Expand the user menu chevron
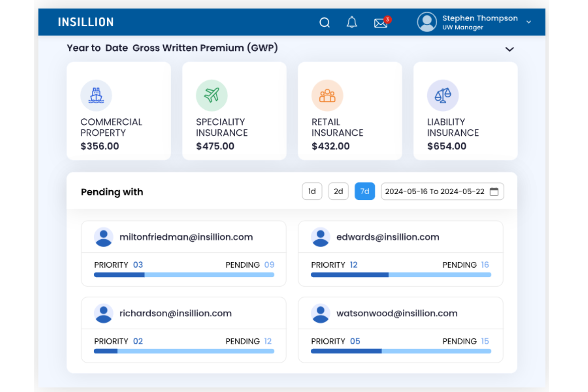This screenshot has width=588, height=392. 529,22
